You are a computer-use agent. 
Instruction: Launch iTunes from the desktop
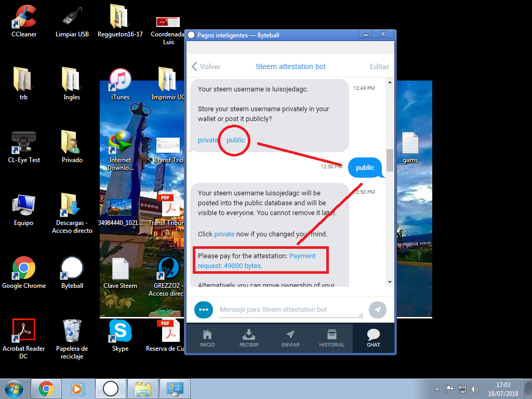120,84
